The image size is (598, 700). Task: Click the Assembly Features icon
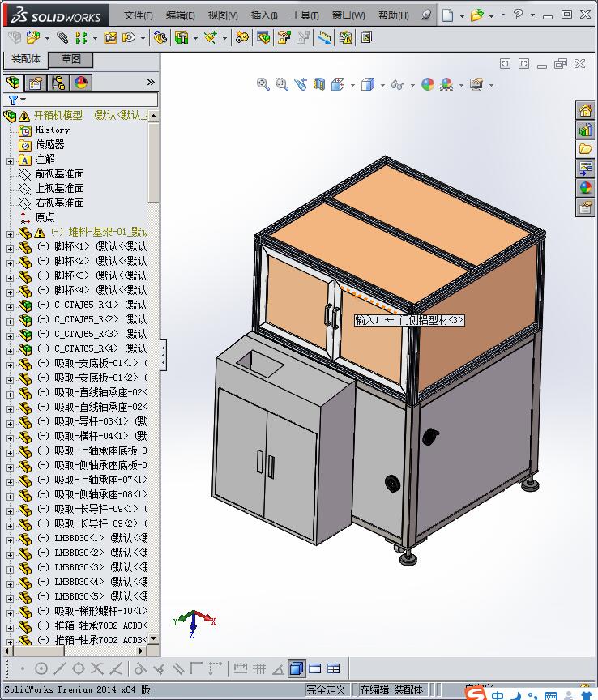182,37
